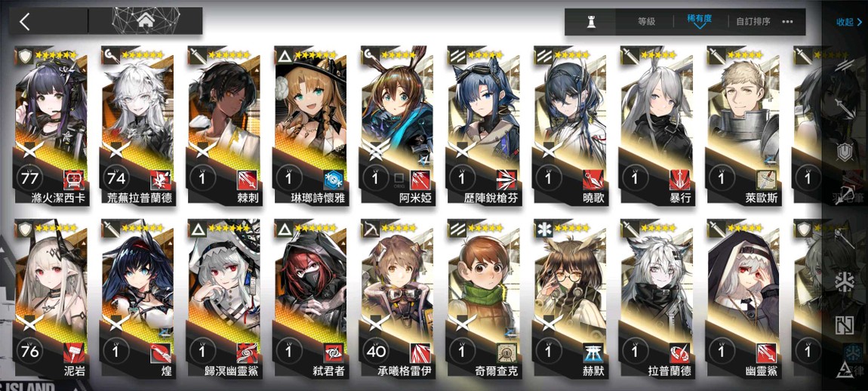
Task: Sort operators by 等級
Action: pos(646,22)
